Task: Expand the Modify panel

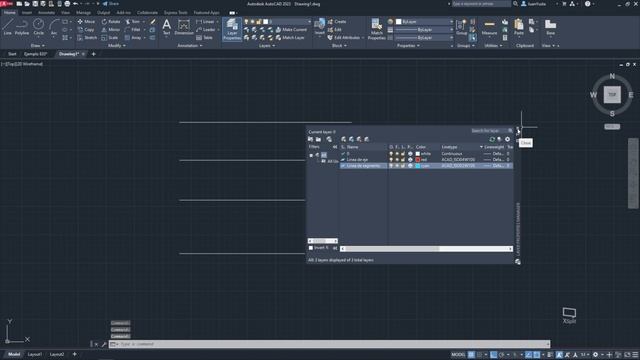Action: pyautogui.click(x=117, y=46)
